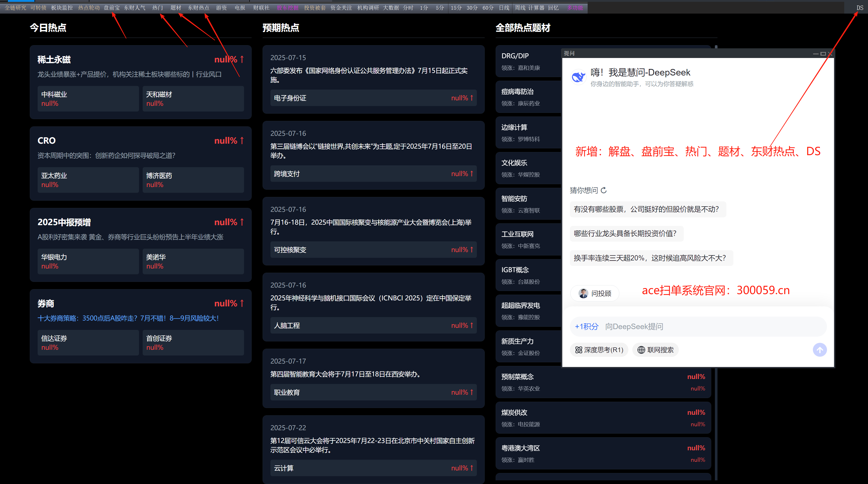Open the 多功能 menu
Image resolution: width=868 pixels, height=484 pixels.
coord(575,8)
